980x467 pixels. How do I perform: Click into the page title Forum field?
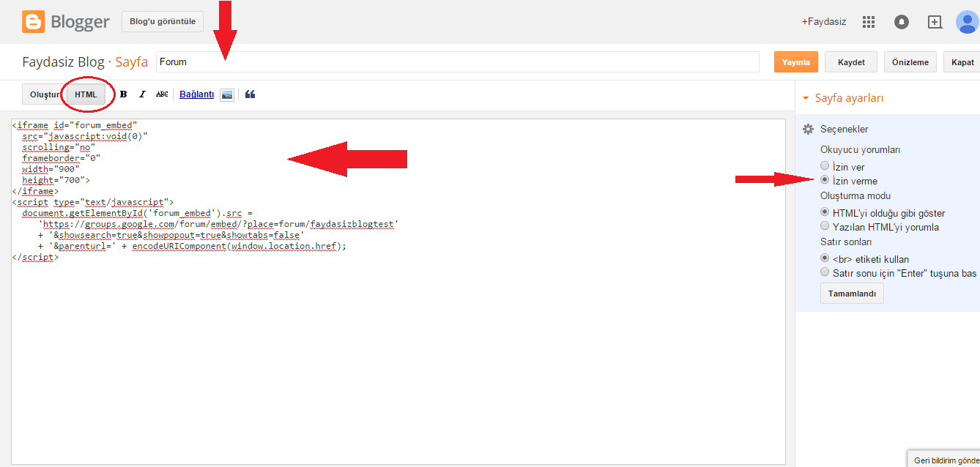pyautogui.click(x=458, y=62)
